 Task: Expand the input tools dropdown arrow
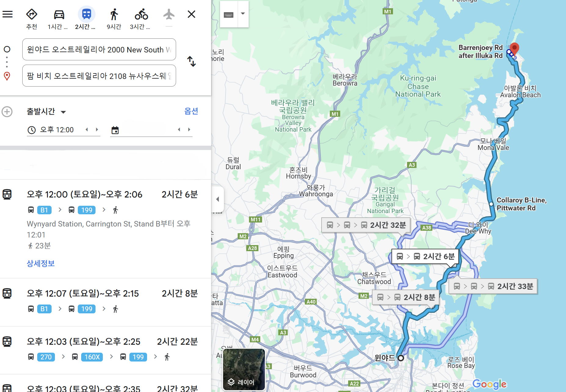click(x=243, y=14)
